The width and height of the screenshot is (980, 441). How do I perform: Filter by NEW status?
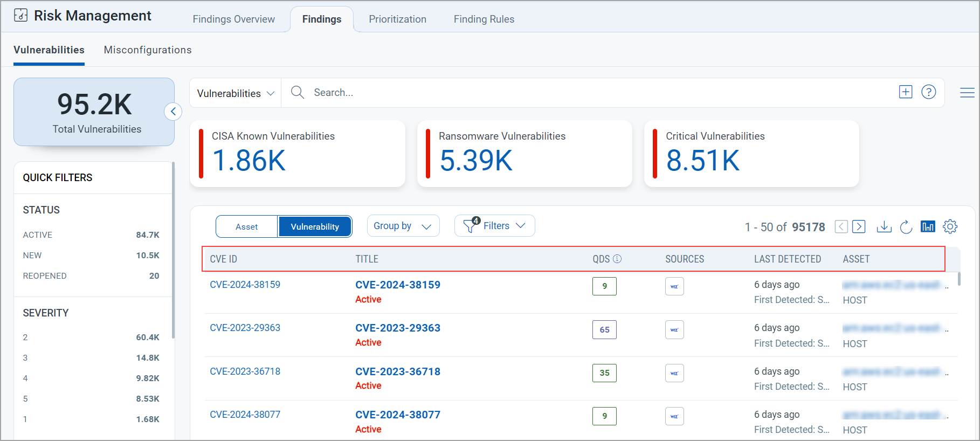[x=91, y=256]
